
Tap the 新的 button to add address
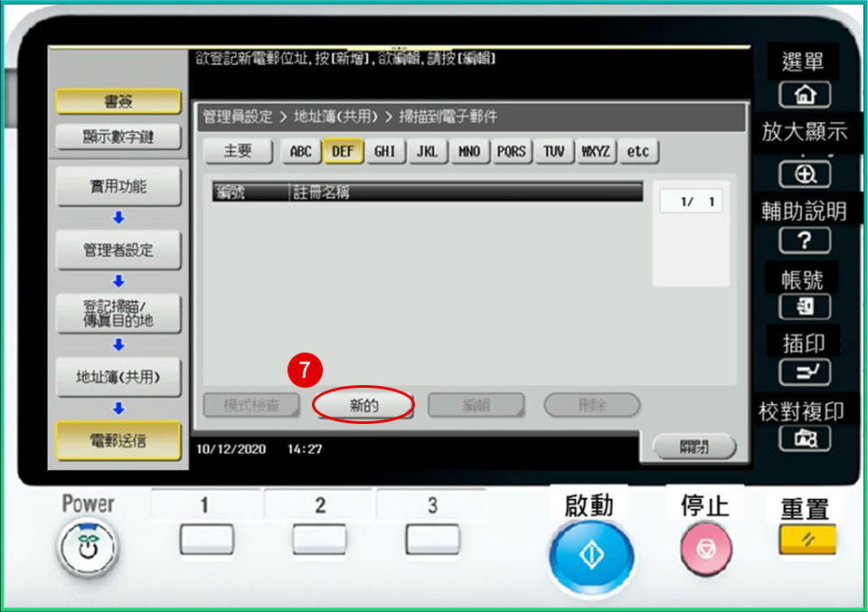coord(363,406)
